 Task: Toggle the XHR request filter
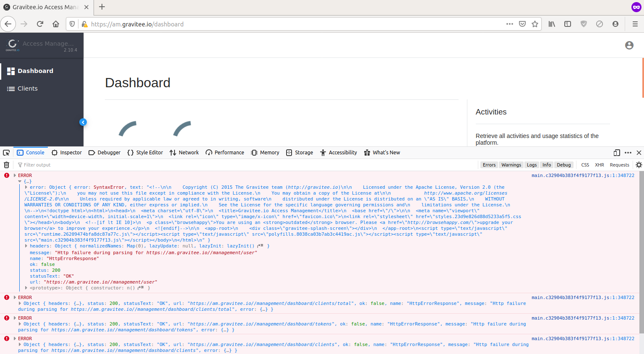pyautogui.click(x=599, y=164)
